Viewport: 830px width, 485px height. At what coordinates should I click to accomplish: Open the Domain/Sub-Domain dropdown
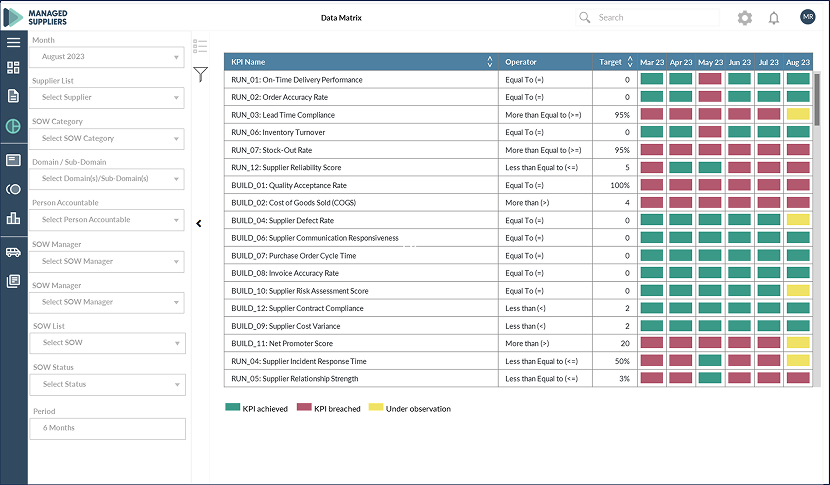[x=107, y=179]
